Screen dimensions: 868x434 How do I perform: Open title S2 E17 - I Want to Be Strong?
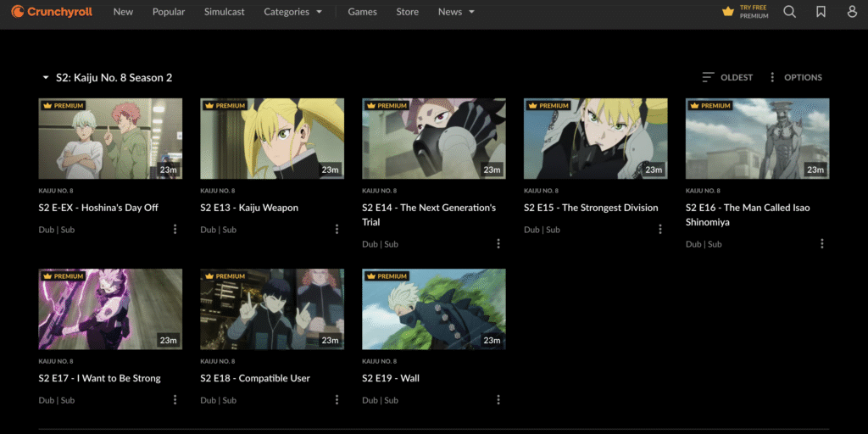100,378
